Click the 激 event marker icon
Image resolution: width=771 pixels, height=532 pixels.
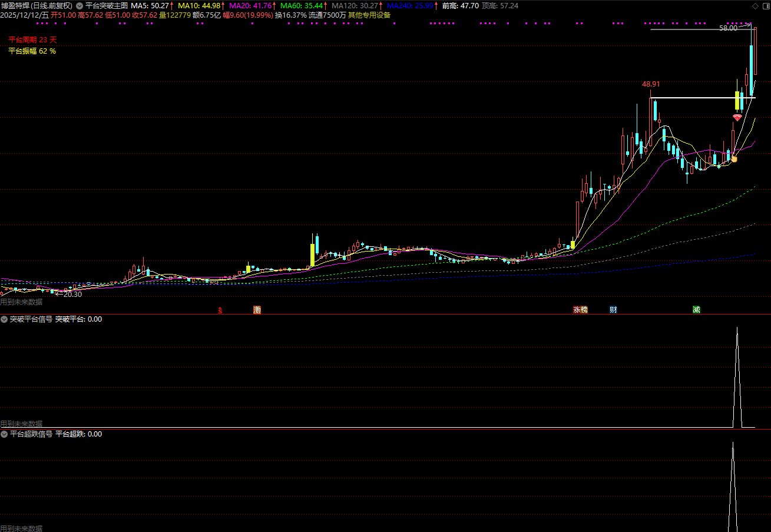[257, 310]
